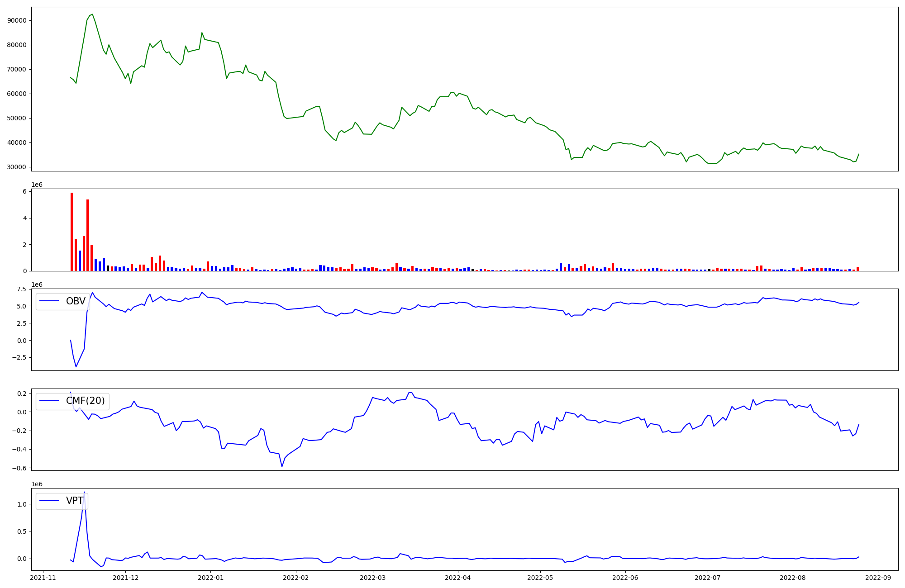Click the highest peak of green price line

click(x=92, y=14)
